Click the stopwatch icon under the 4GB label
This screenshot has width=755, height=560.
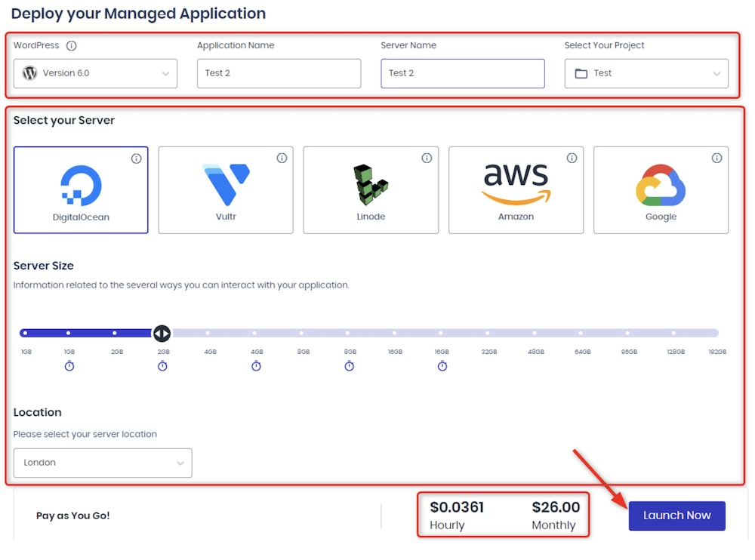tap(256, 366)
